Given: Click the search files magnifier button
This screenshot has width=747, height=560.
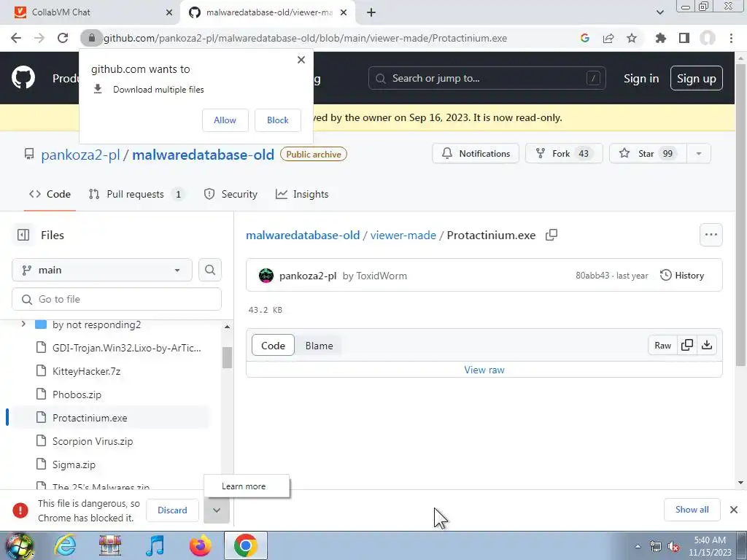Looking at the screenshot, I should [x=210, y=270].
